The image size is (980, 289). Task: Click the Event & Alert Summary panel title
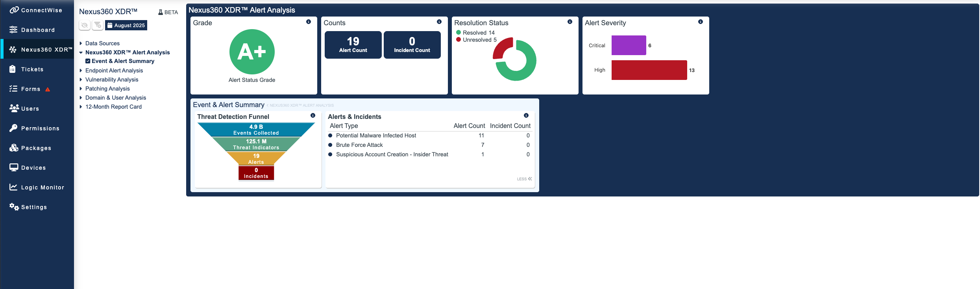tap(229, 105)
